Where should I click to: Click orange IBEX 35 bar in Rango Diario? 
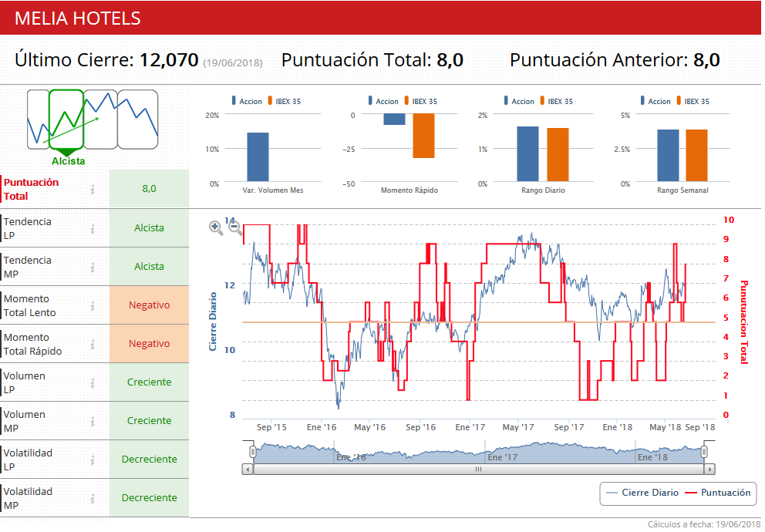pyautogui.click(x=558, y=154)
